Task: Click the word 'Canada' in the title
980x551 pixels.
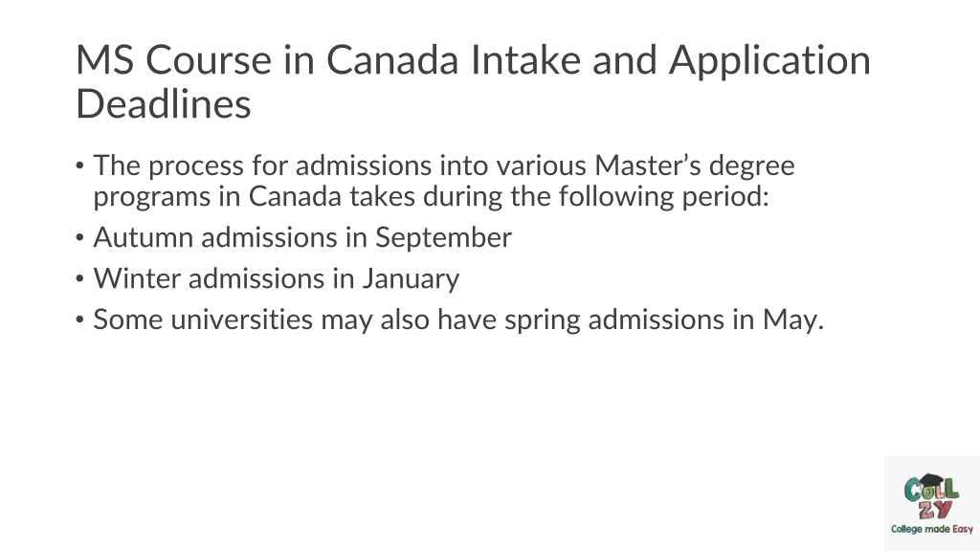Action: (x=392, y=60)
